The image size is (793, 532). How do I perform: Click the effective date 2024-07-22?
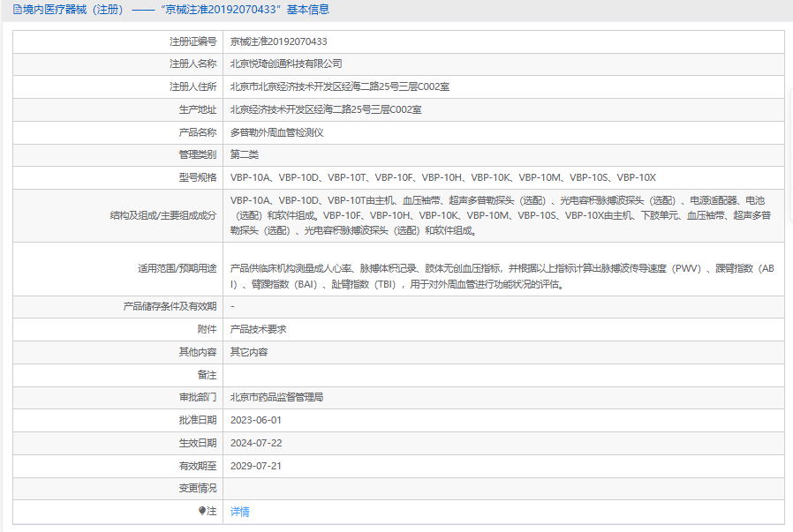pyautogui.click(x=255, y=443)
